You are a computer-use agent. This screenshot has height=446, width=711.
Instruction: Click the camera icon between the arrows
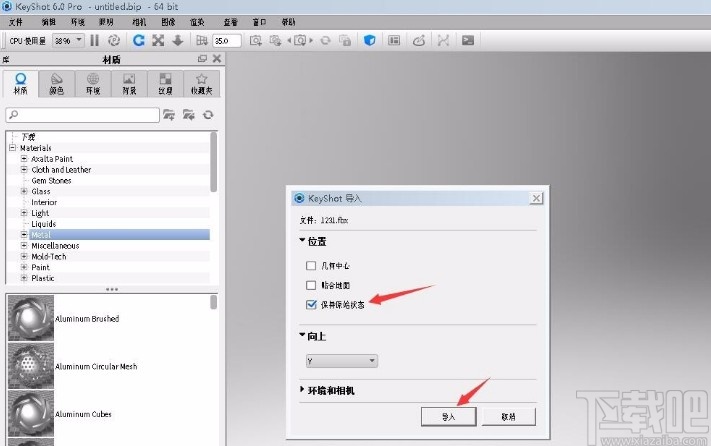[x=300, y=40]
